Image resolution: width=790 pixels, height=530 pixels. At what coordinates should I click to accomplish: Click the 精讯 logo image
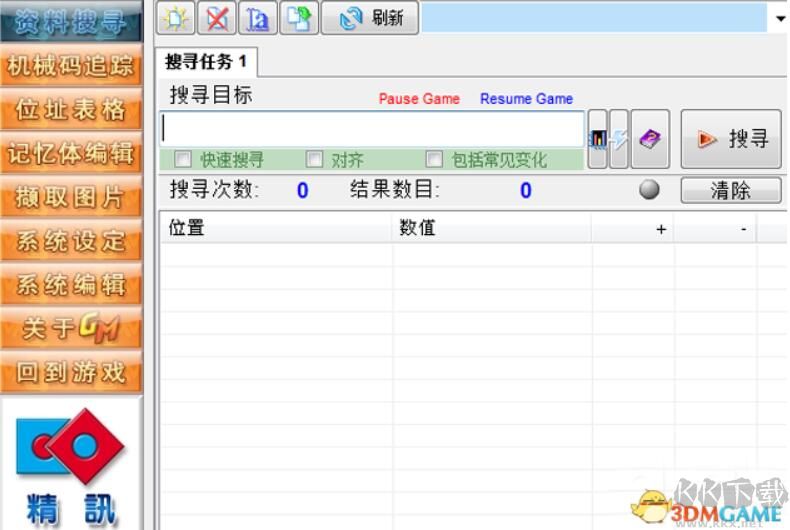click(71, 466)
